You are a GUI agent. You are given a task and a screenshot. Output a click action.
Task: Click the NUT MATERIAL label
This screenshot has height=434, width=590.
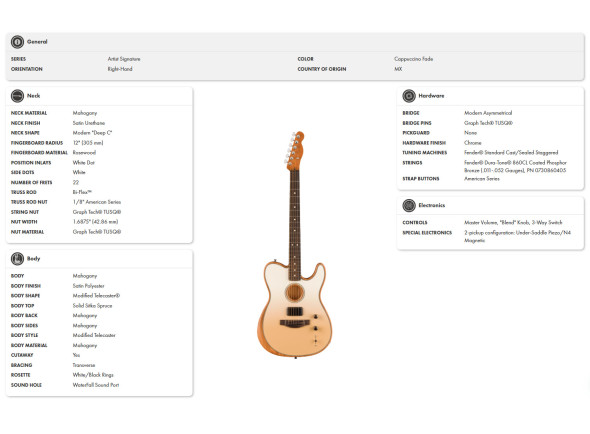[27, 232]
